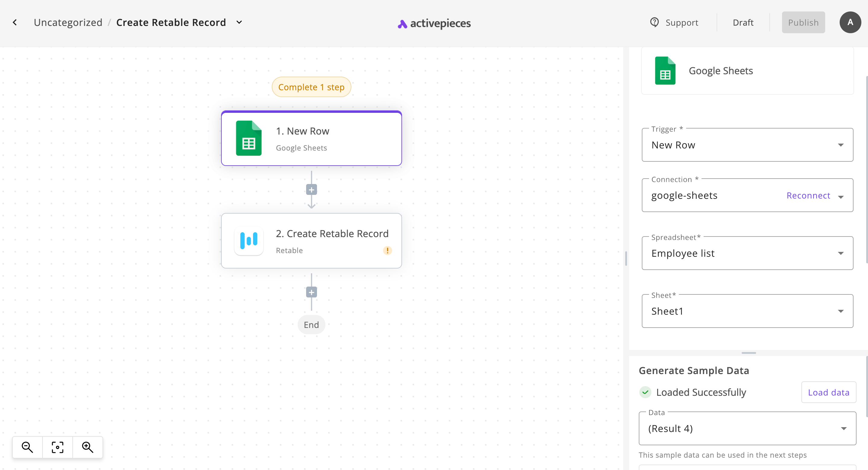Image resolution: width=868 pixels, height=470 pixels.
Task: Click the Reconnect link for google-sheets connection
Action: 808,195
